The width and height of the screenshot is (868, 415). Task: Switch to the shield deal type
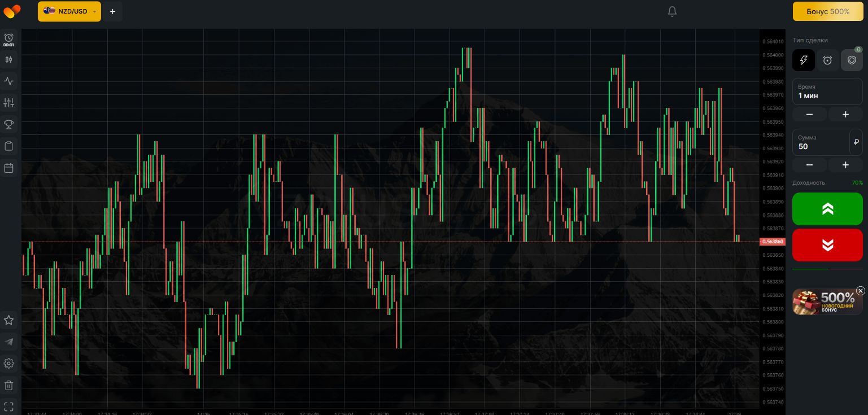[x=852, y=60]
